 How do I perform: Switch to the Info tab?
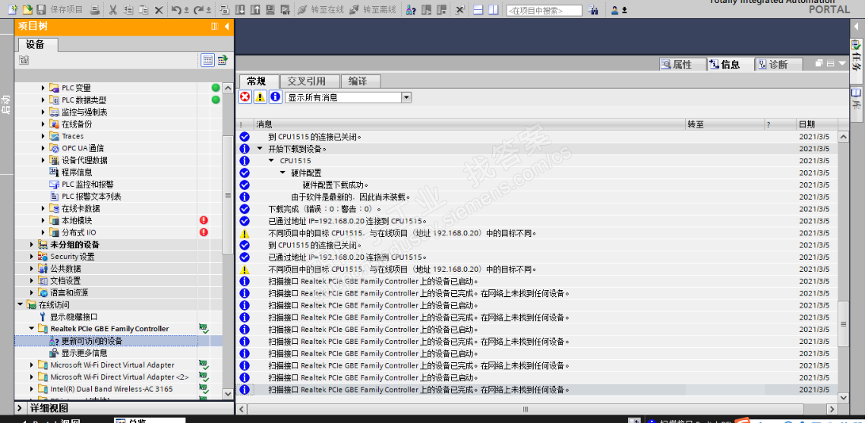731,65
